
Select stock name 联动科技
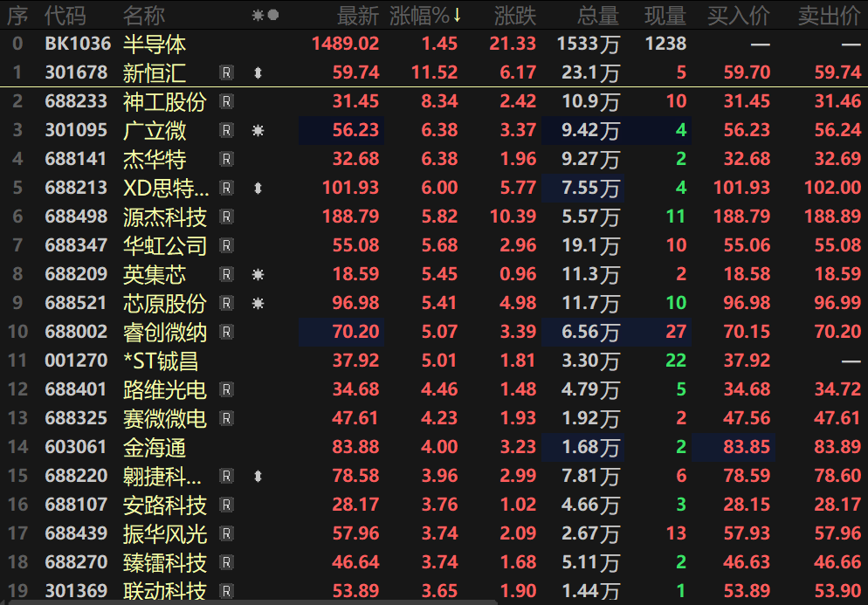click(165, 591)
